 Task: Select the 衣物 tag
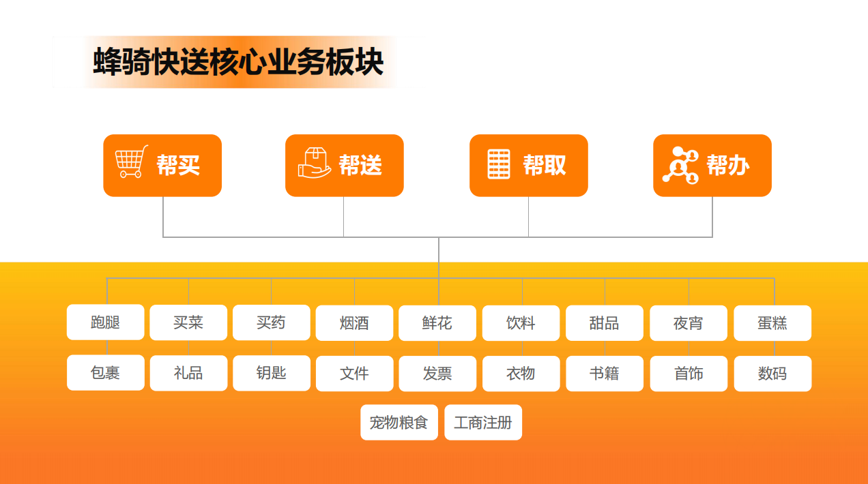[521, 374]
